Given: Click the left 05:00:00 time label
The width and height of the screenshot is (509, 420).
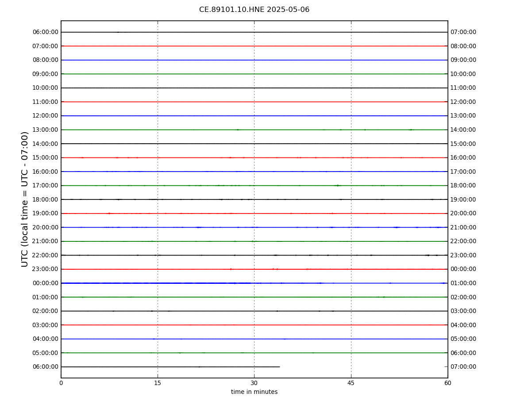Looking at the screenshot, I should (45, 353).
